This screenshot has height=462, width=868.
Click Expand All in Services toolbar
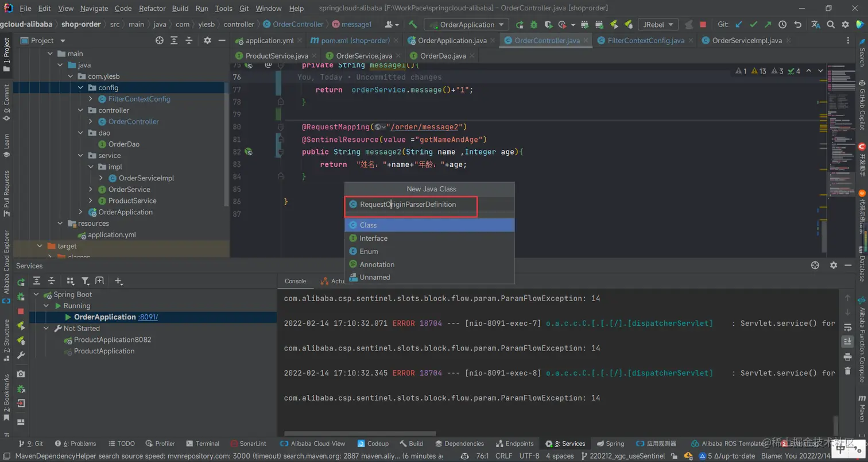37,281
